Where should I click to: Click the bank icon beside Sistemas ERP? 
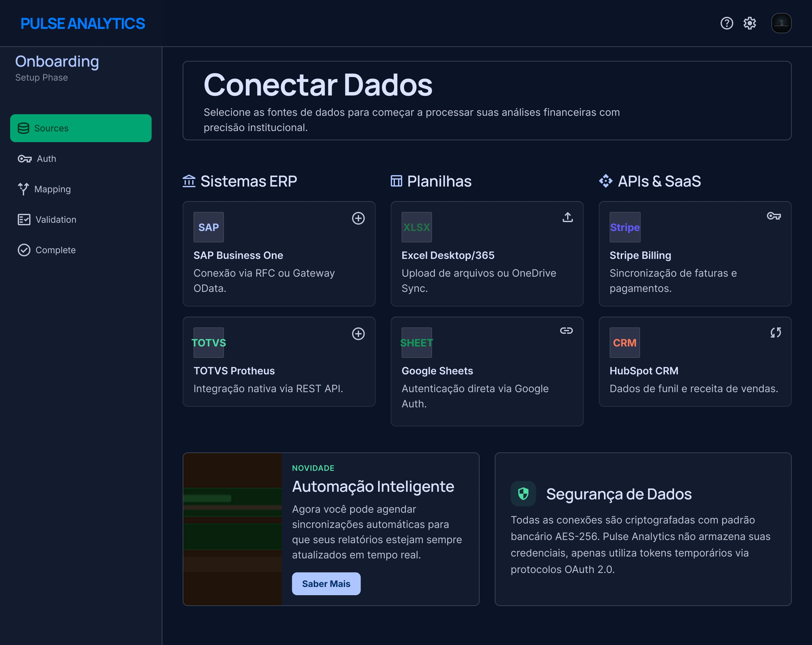pos(189,181)
